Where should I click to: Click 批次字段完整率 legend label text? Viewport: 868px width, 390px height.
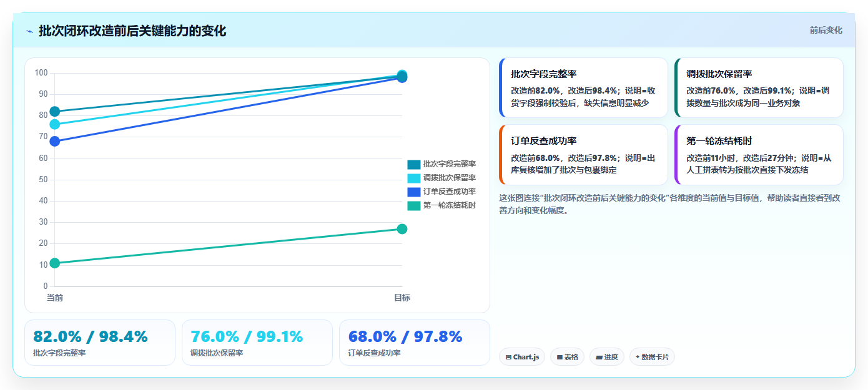pos(450,164)
